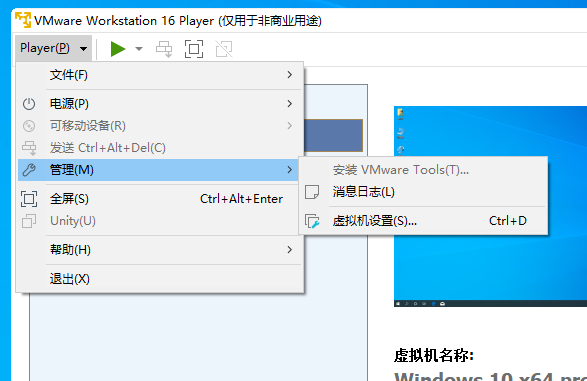Click the Unity mode toolbar icon

tap(224, 49)
